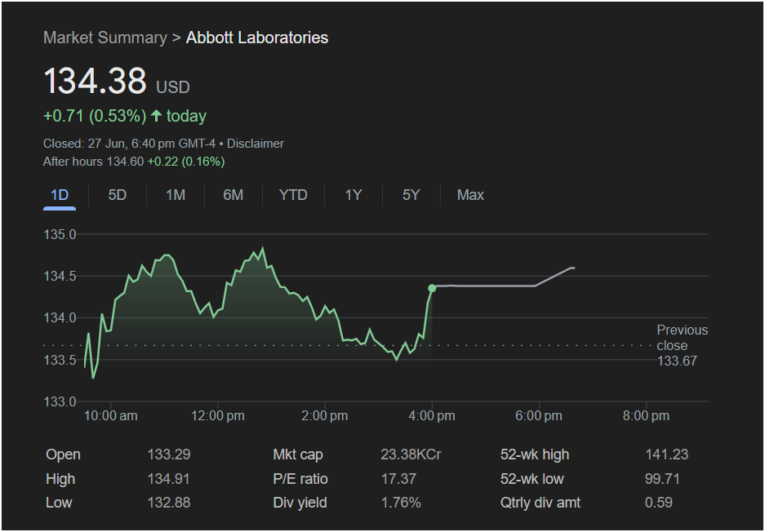
Task: Click the 8:00 pm axis label
Action: tap(646, 416)
